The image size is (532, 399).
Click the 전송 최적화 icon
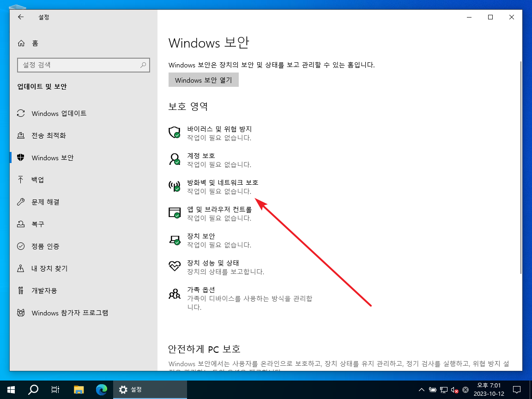[21, 135]
